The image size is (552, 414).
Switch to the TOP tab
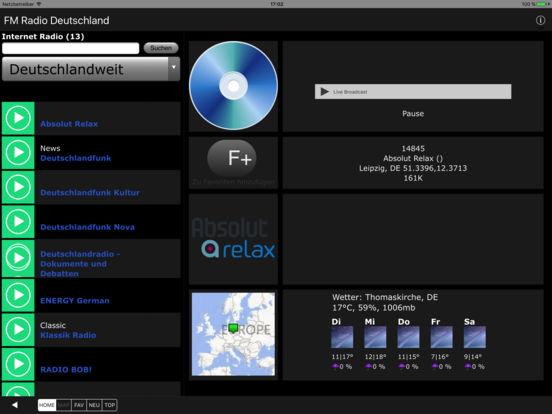tap(109, 405)
